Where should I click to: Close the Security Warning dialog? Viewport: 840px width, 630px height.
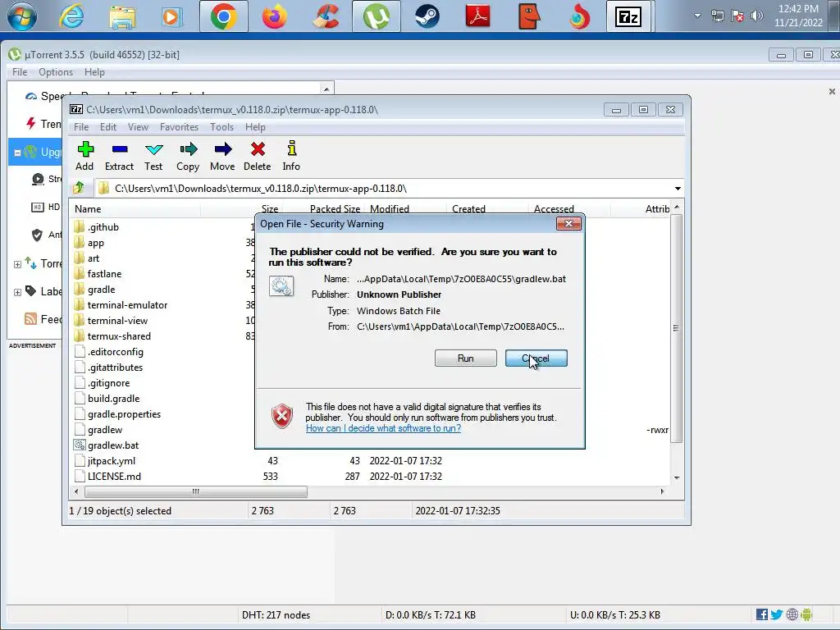click(569, 223)
